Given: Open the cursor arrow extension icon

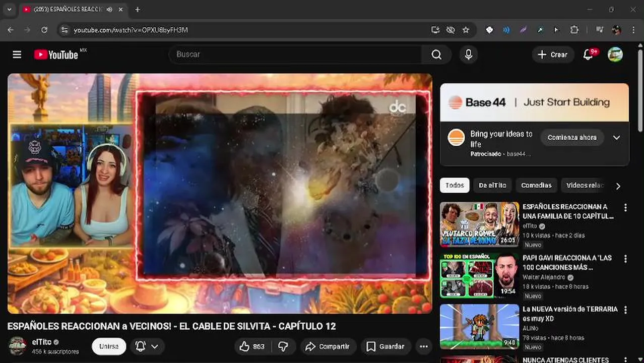Looking at the screenshot, I should pyautogui.click(x=556, y=30).
